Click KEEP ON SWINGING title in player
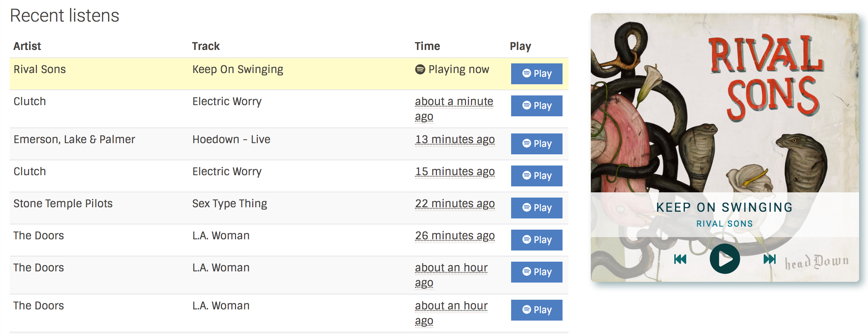Screen dimensions: 868x334 [x=725, y=207]
